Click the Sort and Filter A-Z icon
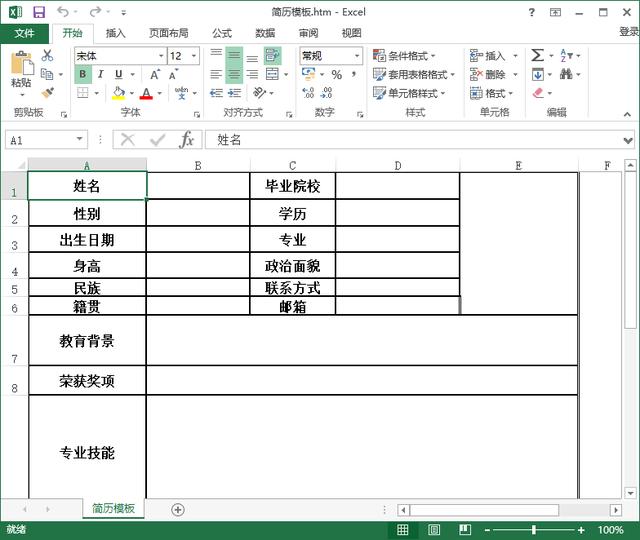This screenshot has height=540, width=640. click(566, 55)
